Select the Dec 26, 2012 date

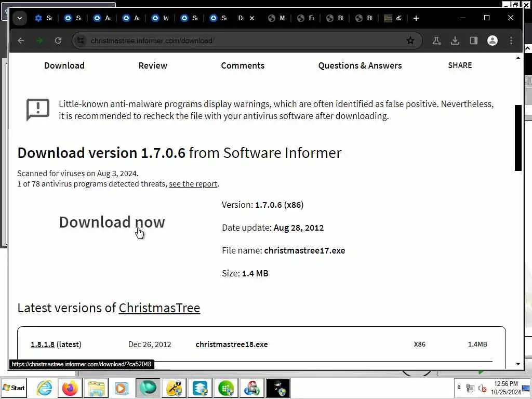coord(150,344)
